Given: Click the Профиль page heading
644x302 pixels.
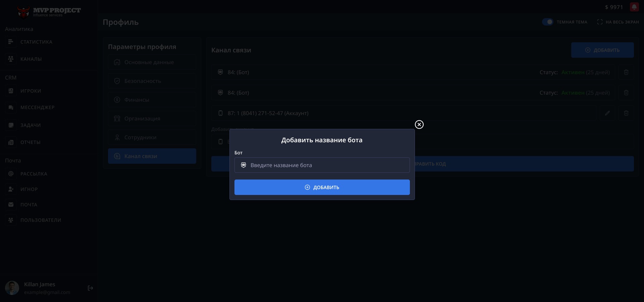Looking at the screenshot, I should click(x=121, y=22).
